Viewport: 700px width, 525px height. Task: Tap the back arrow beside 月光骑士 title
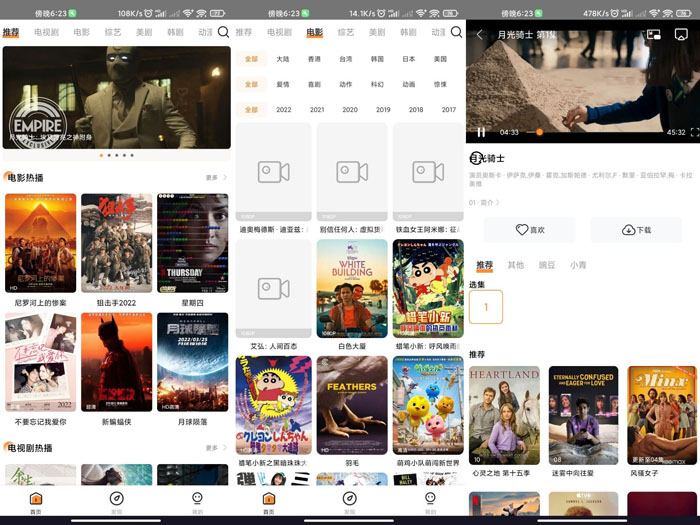pos(479,35)
